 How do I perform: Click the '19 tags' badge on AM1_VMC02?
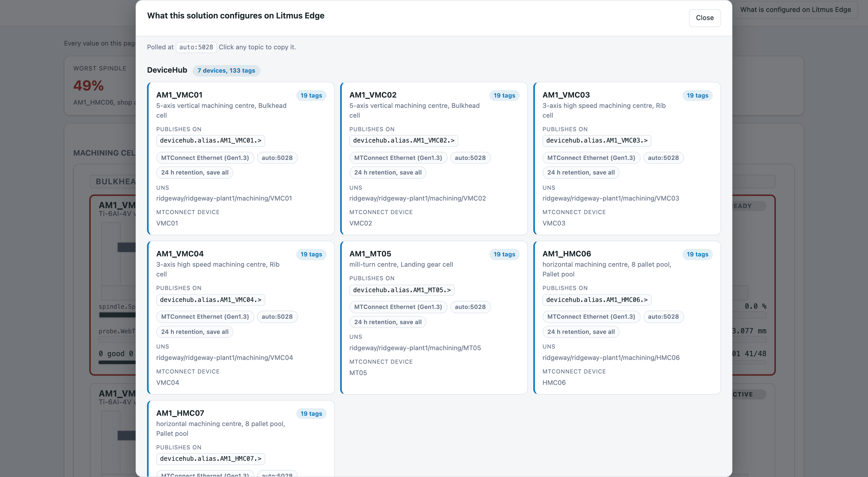pyautogui.click(x=504, y=95)
